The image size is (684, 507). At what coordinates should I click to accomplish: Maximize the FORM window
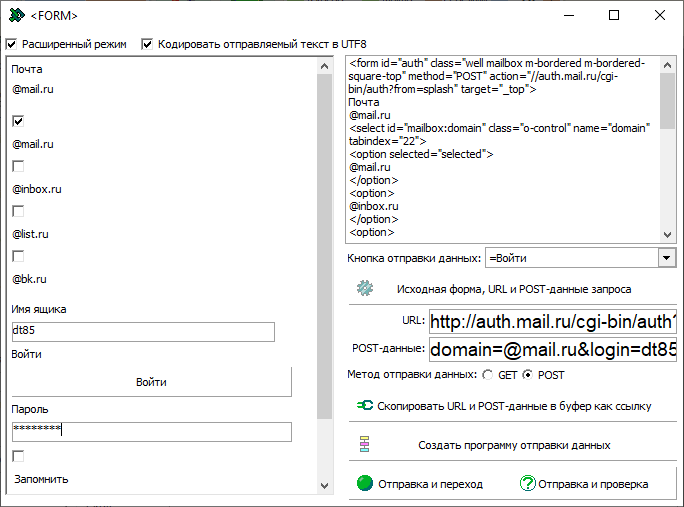pos(614,15)
